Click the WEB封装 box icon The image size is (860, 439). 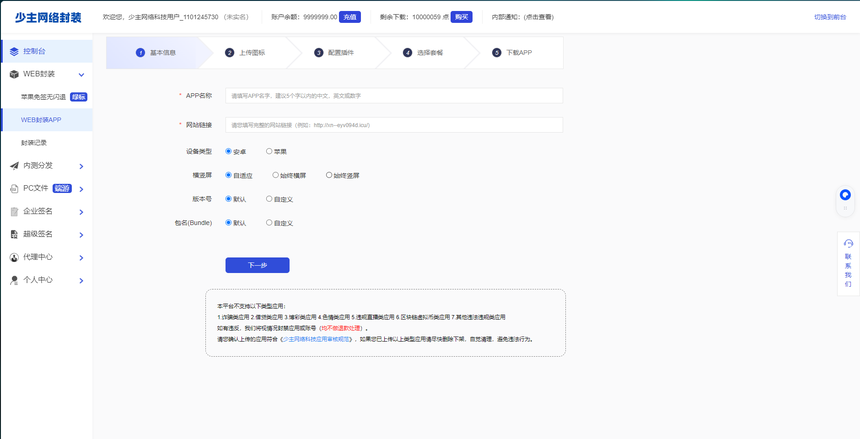click(13, 74)
